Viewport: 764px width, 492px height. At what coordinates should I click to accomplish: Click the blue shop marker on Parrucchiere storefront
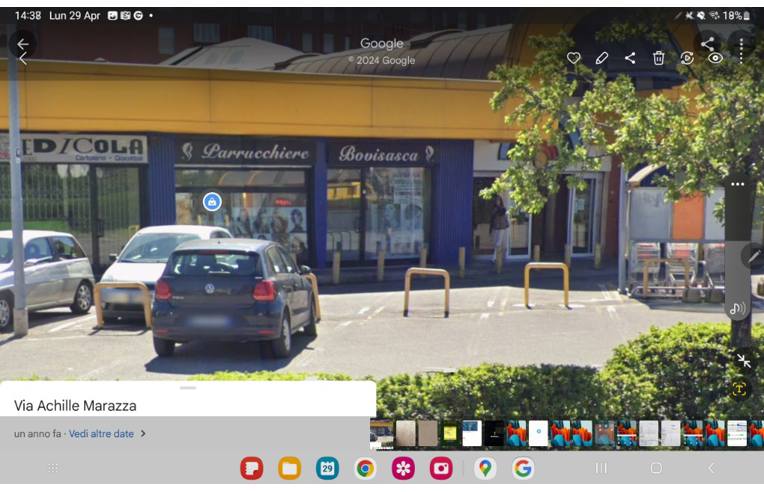pyautogui.click(x=212, y=201)
